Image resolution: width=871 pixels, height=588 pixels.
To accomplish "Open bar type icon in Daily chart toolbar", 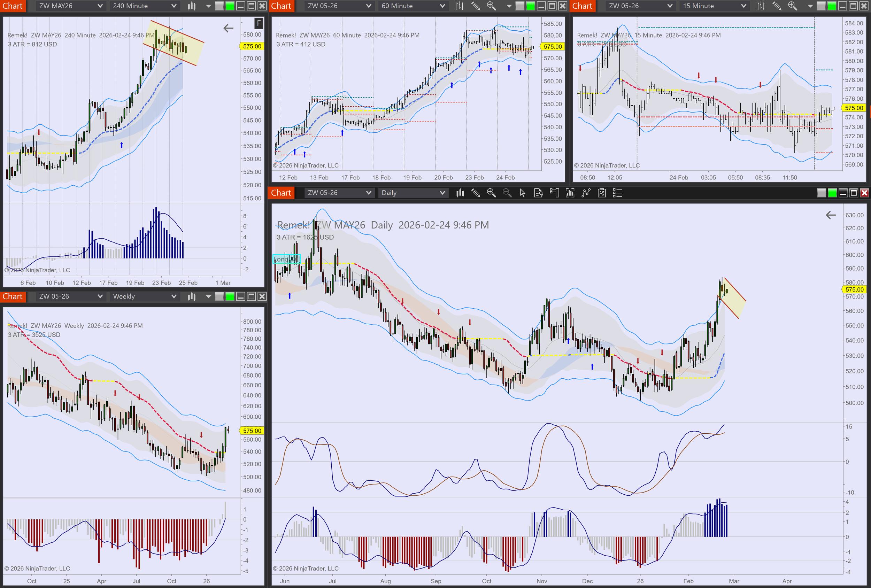I will point(460,193).
